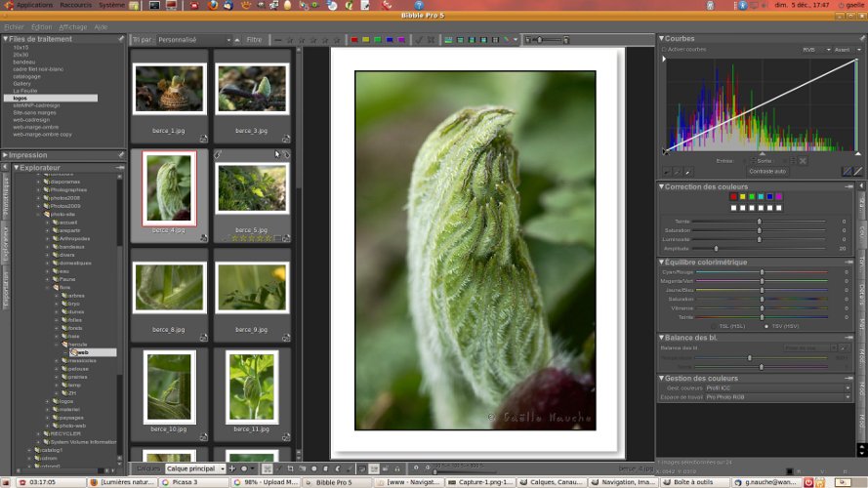Select the black point eyedropper in Courbes
Screen dimensions: 868x488
click(x=667, y=172)
